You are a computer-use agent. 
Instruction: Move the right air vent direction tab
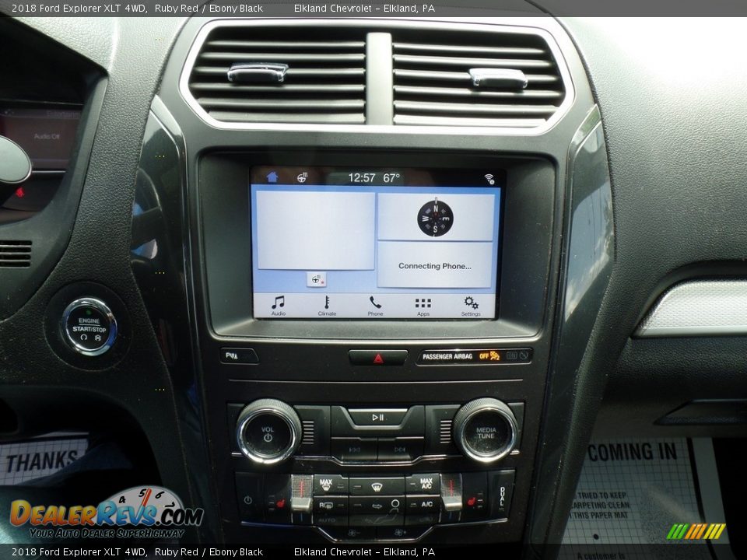click(x=498, y=78)
